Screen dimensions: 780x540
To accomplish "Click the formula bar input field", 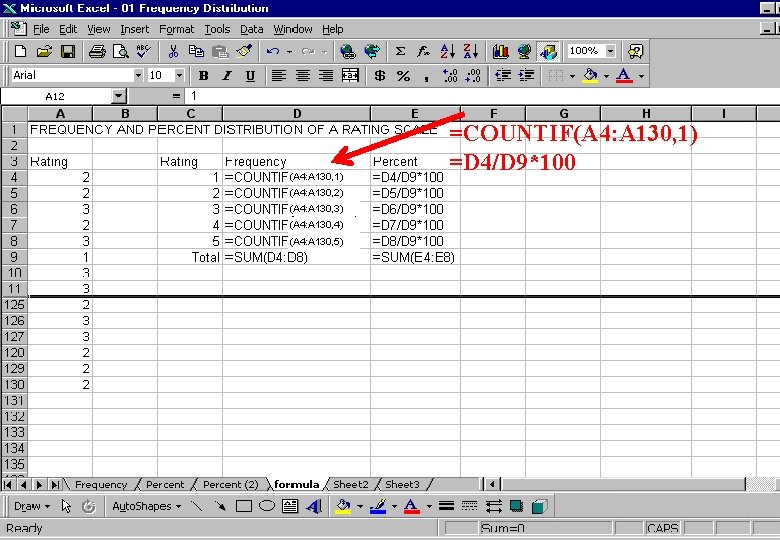I will click(x=480, y=96).
